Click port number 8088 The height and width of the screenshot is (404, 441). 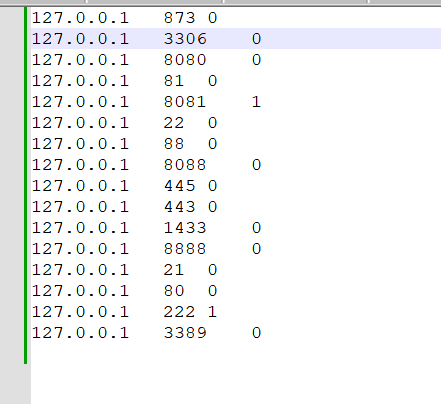(x=185, y=165)
